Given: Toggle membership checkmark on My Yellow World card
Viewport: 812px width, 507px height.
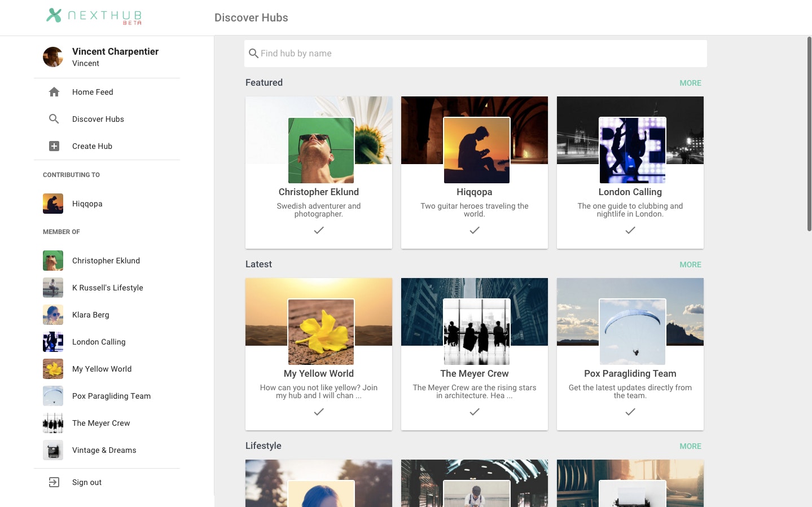Looking at the screenshot, I should pos(318,412).
